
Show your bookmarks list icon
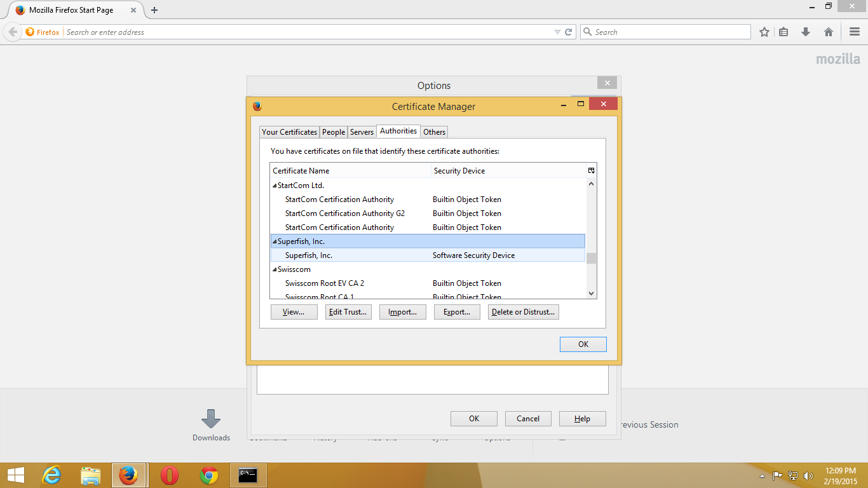click(784, 32)
